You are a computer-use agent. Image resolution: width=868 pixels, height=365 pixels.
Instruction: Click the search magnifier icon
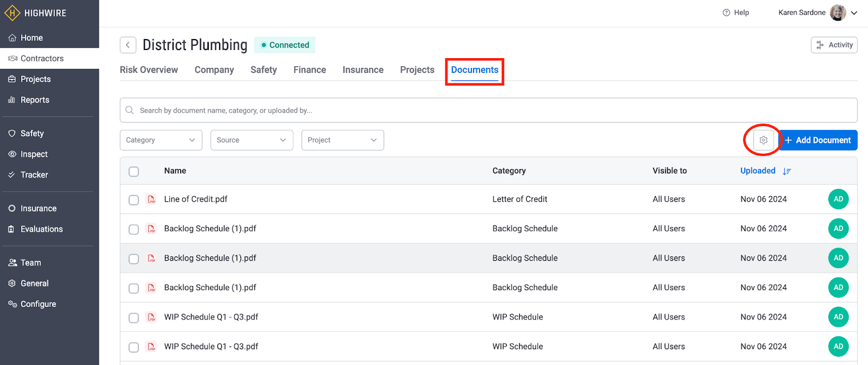[x=130, y=110]
